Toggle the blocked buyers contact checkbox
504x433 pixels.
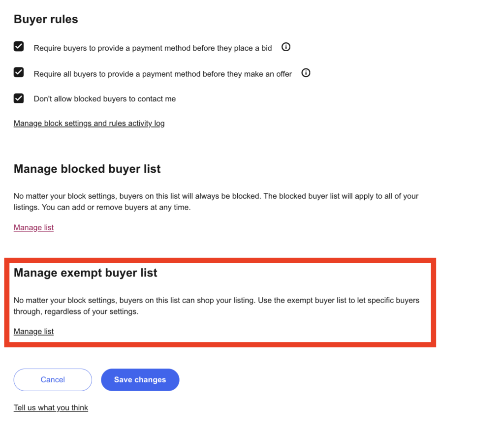[19, 98]
